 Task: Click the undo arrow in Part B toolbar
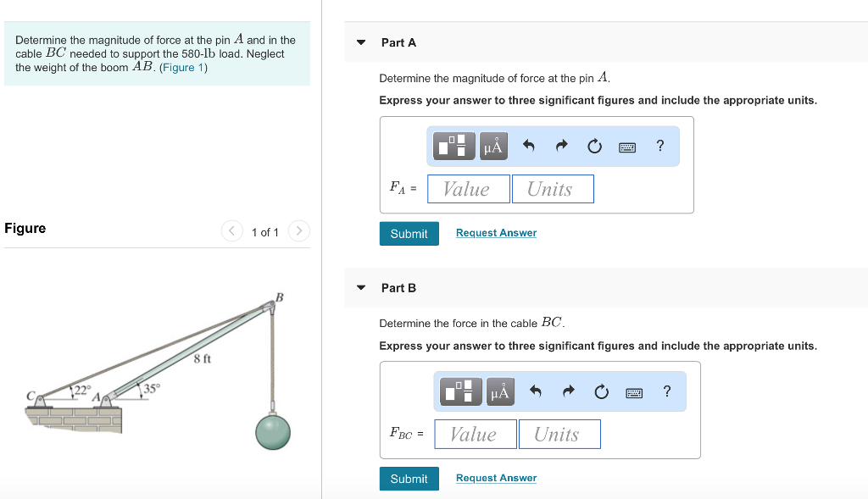[535, 391]
